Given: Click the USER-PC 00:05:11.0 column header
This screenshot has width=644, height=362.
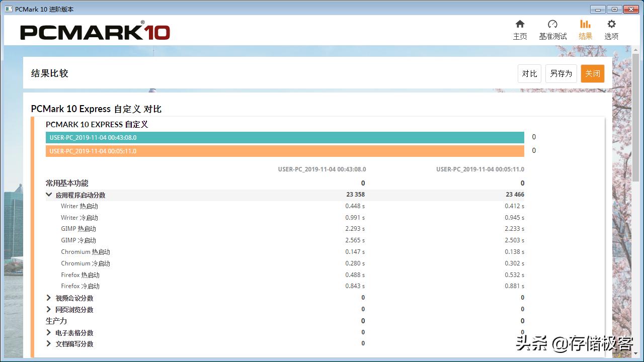Looking at the screenshot, I should pos(480,169).
